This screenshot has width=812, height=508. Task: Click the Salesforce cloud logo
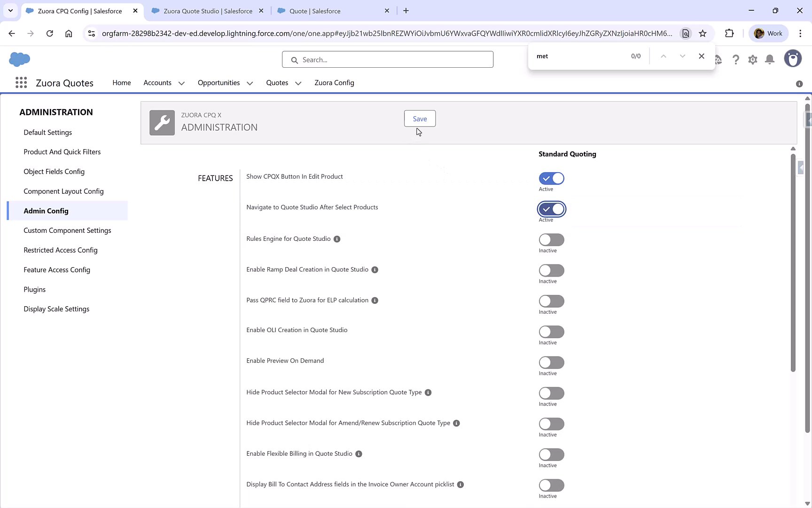pos(19,59)
